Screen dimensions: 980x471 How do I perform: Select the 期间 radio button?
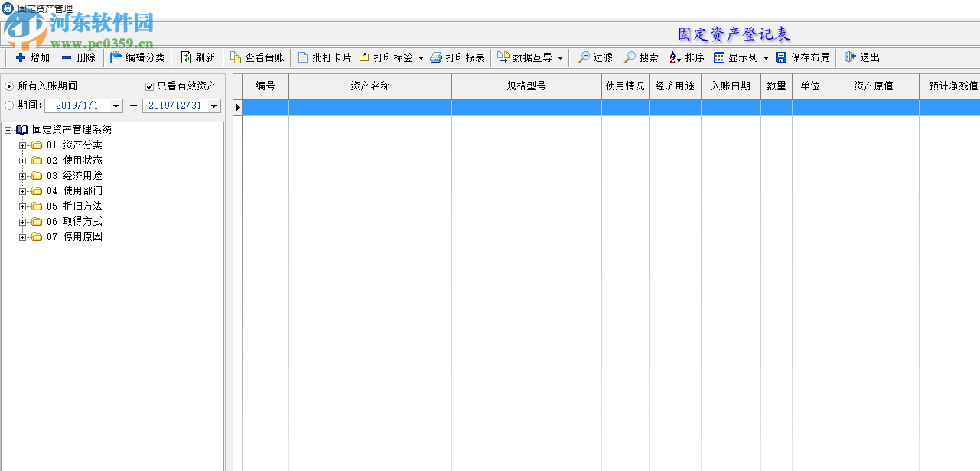9,106
